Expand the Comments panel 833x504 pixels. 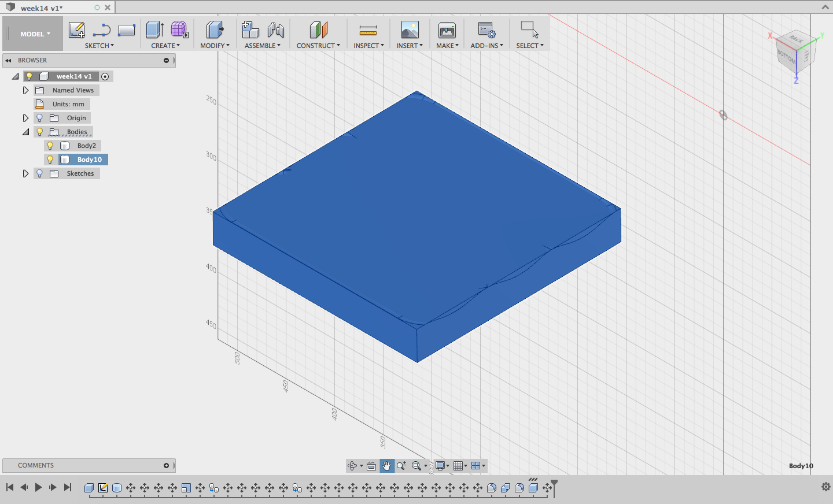pyautogui.click(x=166, y=465)
